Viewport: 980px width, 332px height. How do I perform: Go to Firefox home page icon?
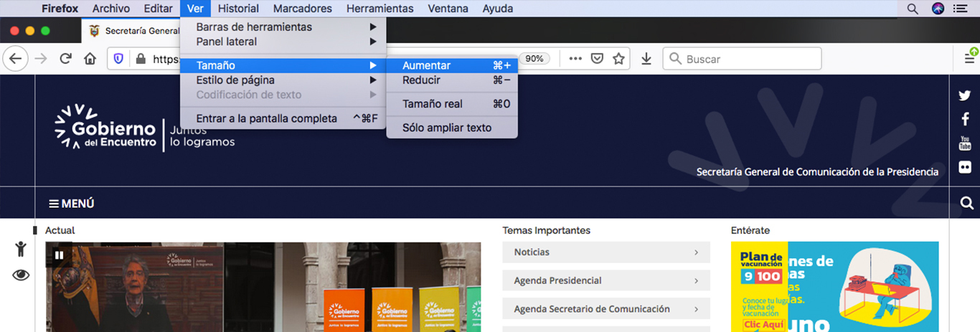click(90, 59)
